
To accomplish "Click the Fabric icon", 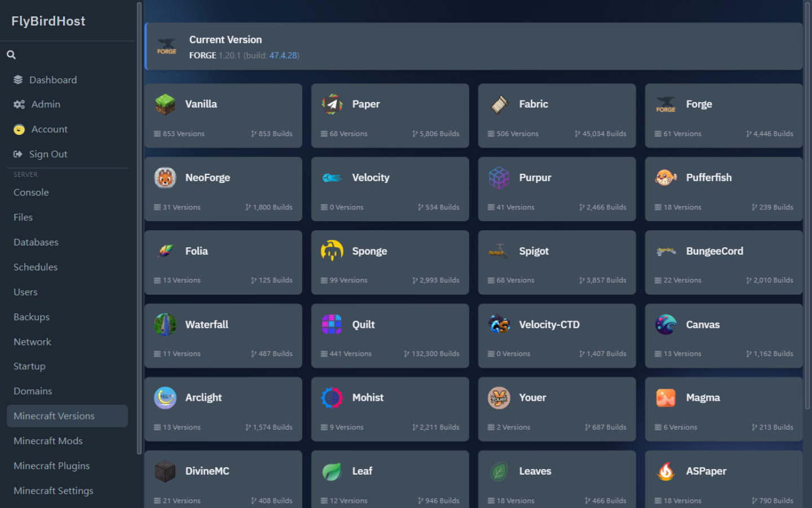I will (499, 104).
